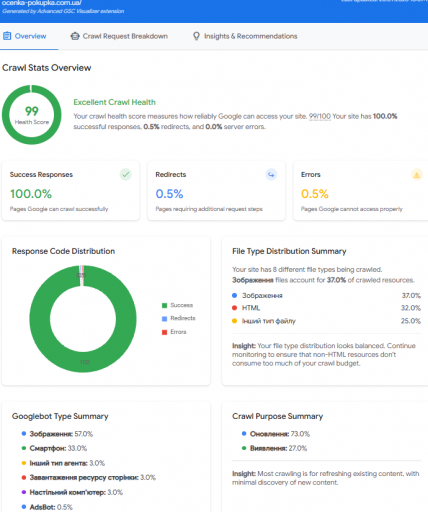Click Інший тип агента 3.0% entry
Screen dimensions: 428x512
click(x=63, y=463)
